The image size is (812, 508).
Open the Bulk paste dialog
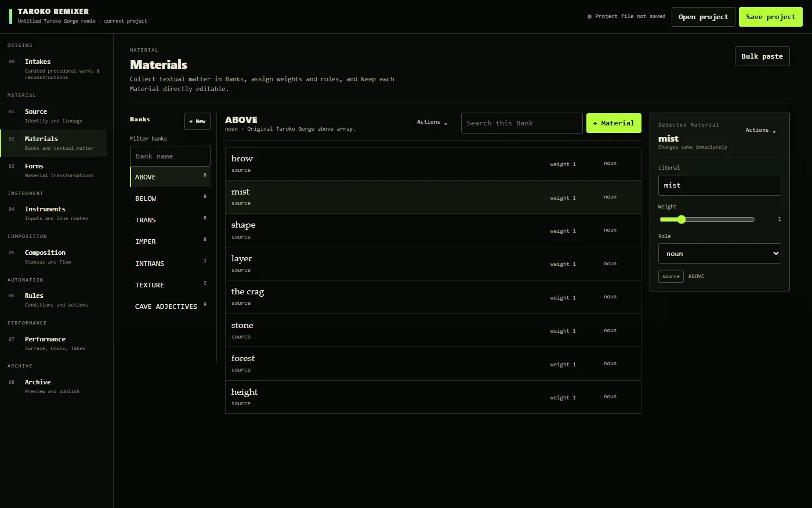762,56
